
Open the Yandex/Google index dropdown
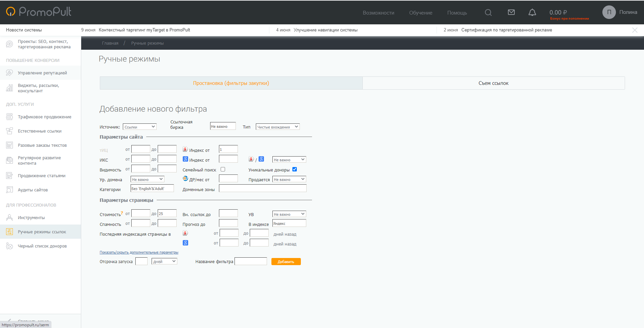289,160
